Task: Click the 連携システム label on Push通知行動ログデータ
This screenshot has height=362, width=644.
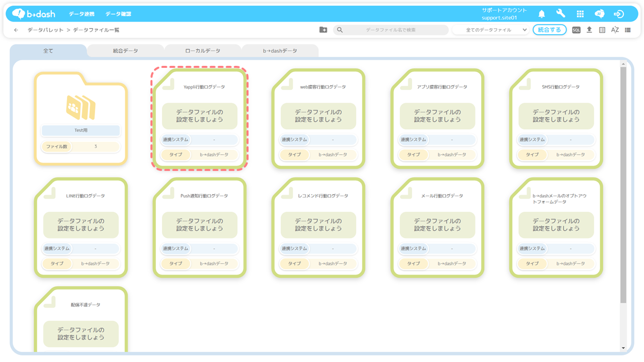Action: click(x=176, y=248)
